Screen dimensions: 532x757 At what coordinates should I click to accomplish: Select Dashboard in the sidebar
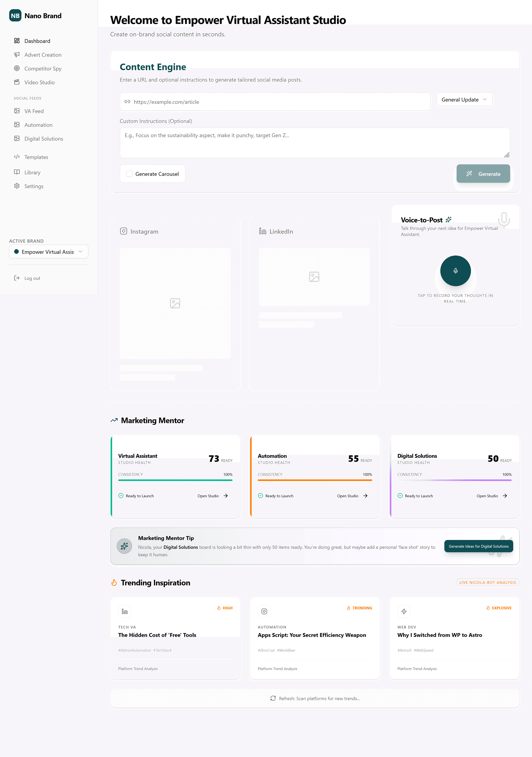point(37,41)
